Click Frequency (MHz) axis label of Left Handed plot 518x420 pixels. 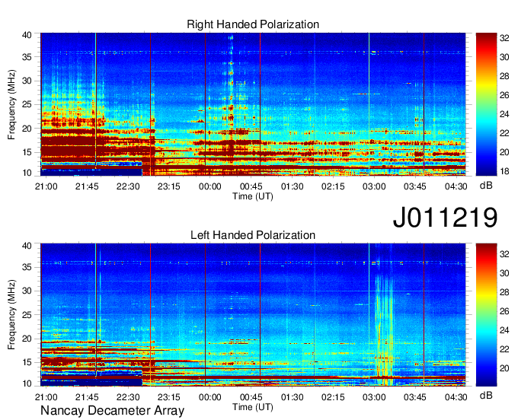(11, 315)
